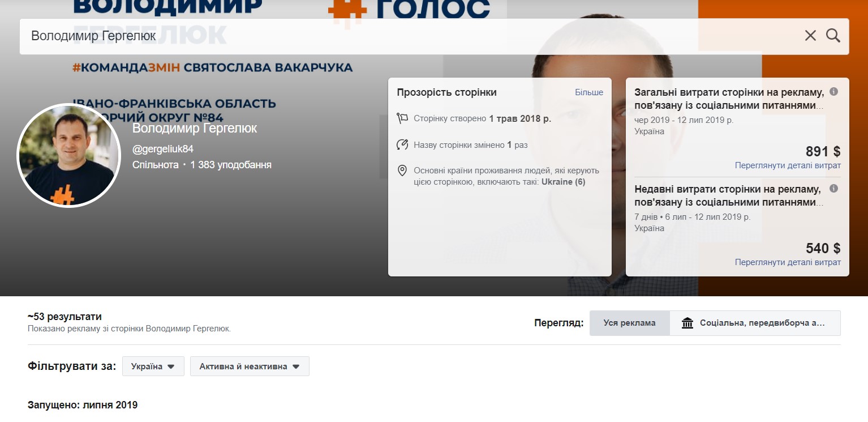The image size is (868, 422).
Task: Click the Більше link in page transparency
Action: [589, 92]
